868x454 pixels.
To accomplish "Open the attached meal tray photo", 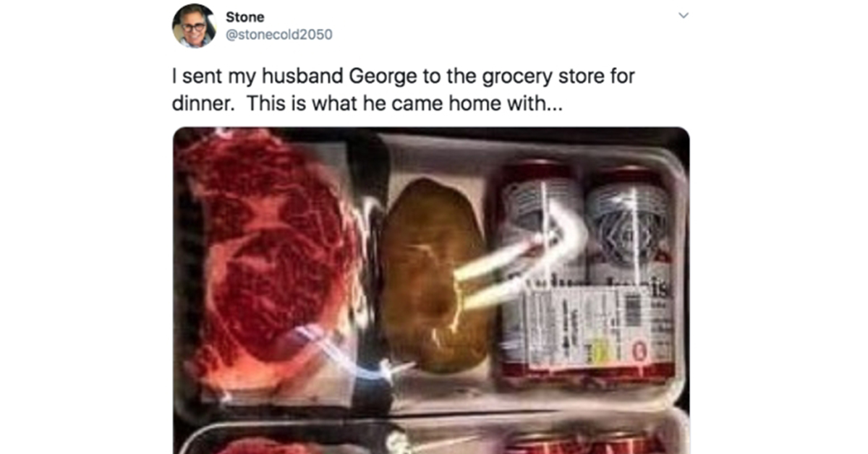I will [x=431, y=291].
